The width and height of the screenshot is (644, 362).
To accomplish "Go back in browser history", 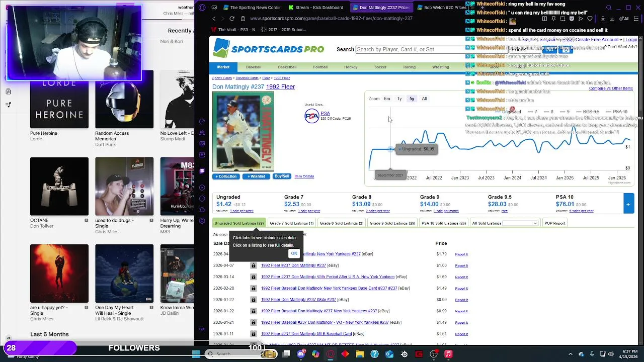I will click(x=214, y=19).
